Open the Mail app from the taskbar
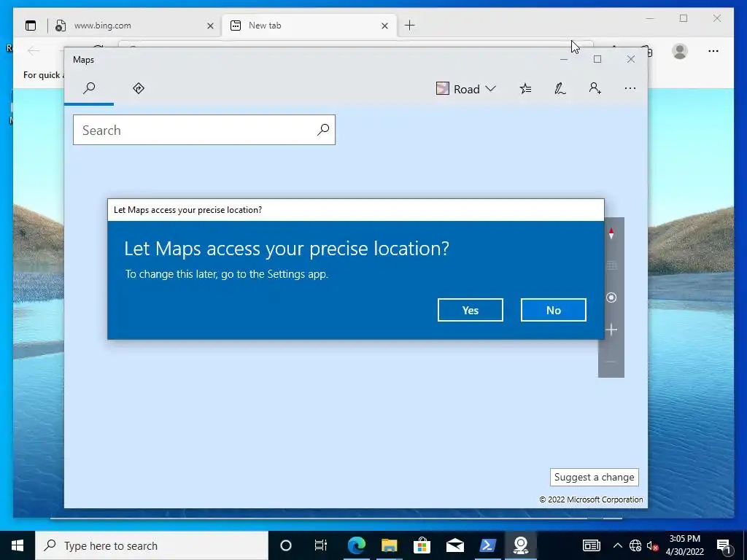 coord(455,545)
